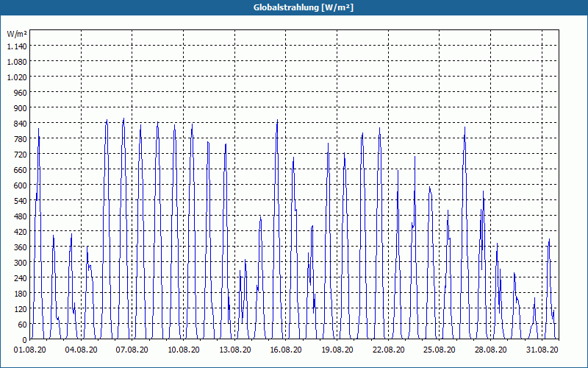Click the y-axis value 60
The height and width of the screenshot is (368, 588).
click(23, 324)
